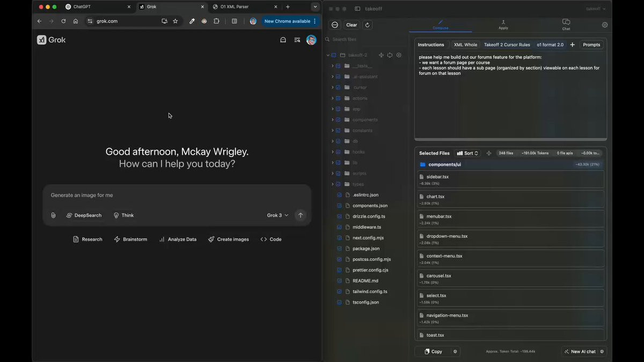
Task: Start a New AI chat
Action: pos(579,352)
